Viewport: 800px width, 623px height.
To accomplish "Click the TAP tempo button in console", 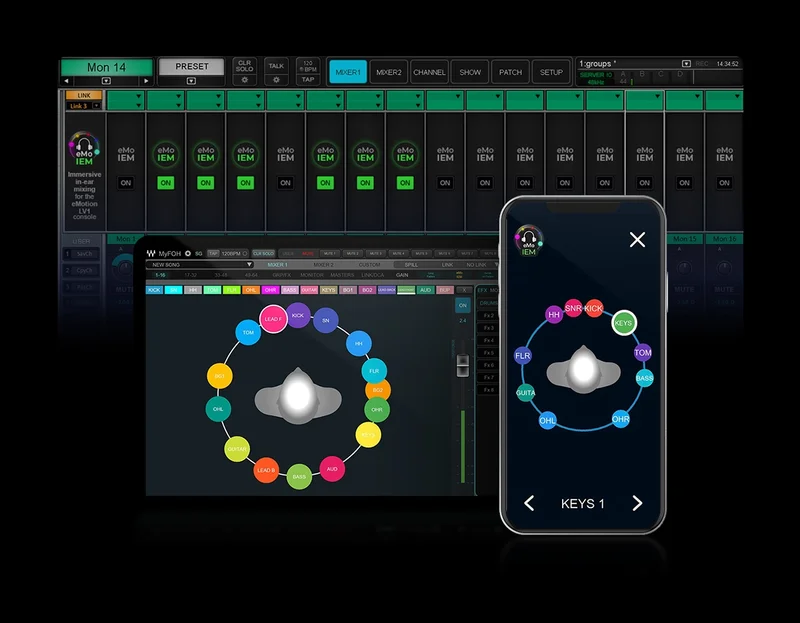I will pyautogui.click(x=308, y=80).
